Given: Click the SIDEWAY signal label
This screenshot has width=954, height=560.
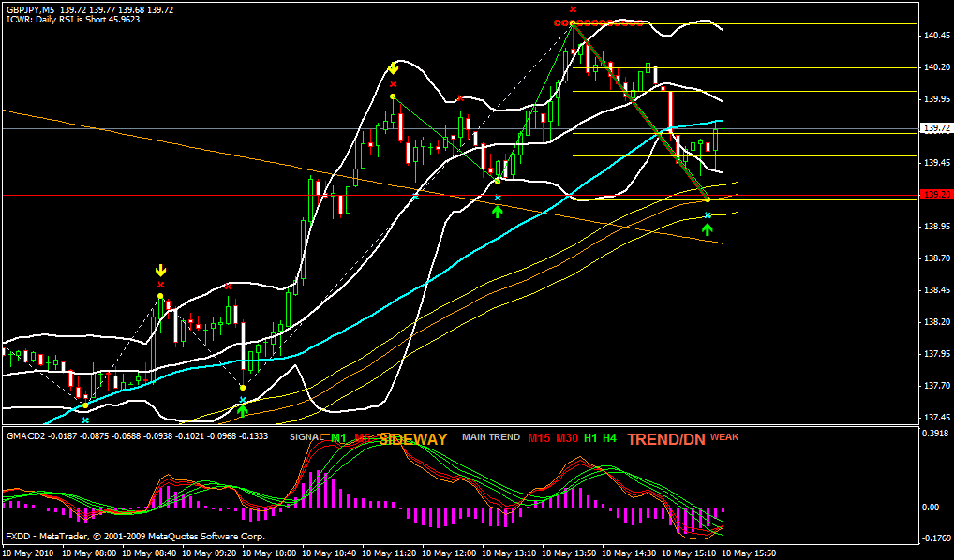Looking at the screenshot, I should (413, 438).
